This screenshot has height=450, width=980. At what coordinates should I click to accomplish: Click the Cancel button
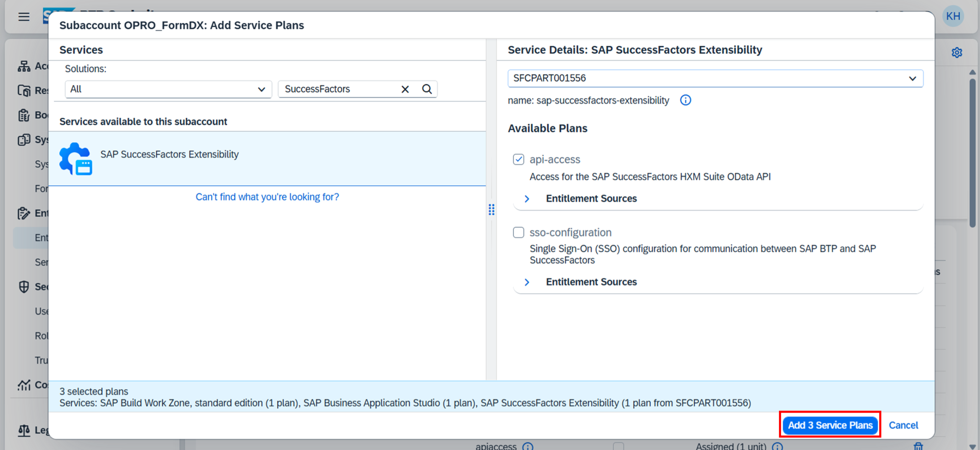point(903,425)
